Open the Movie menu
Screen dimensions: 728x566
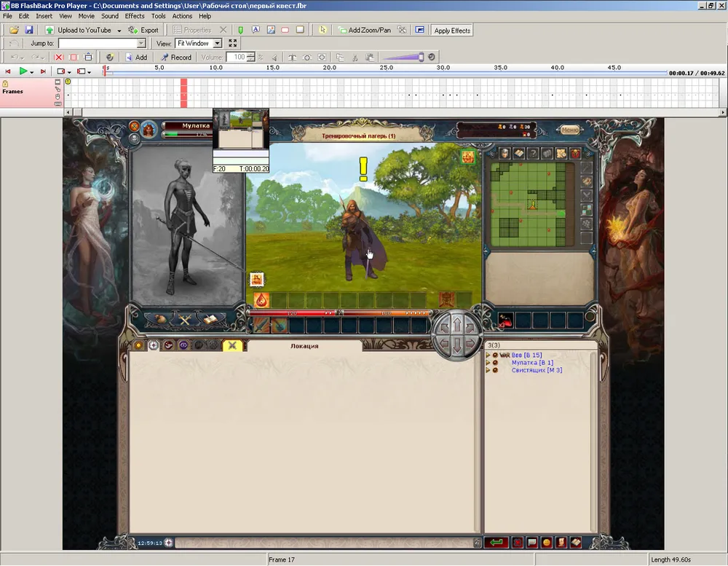point(86,16)
